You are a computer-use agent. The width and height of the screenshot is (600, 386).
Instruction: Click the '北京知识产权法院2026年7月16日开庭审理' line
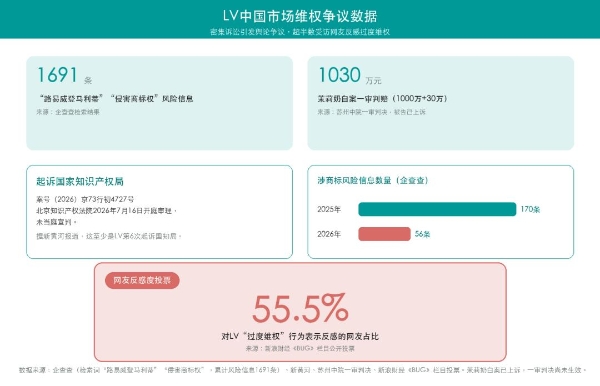(106, 210)
